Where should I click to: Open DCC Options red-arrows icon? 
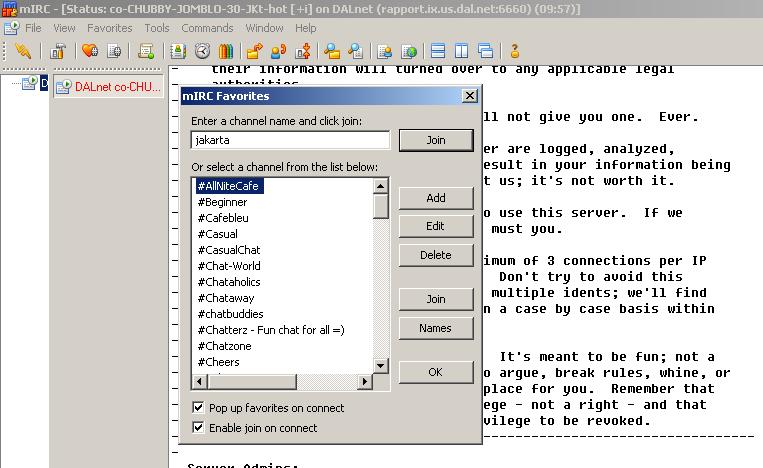pyautogui.click(x=303, y=51)
